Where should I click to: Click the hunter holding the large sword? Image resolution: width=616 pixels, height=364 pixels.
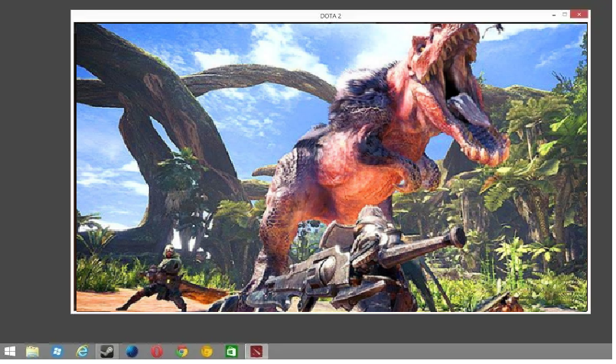(x=167, y=279)
